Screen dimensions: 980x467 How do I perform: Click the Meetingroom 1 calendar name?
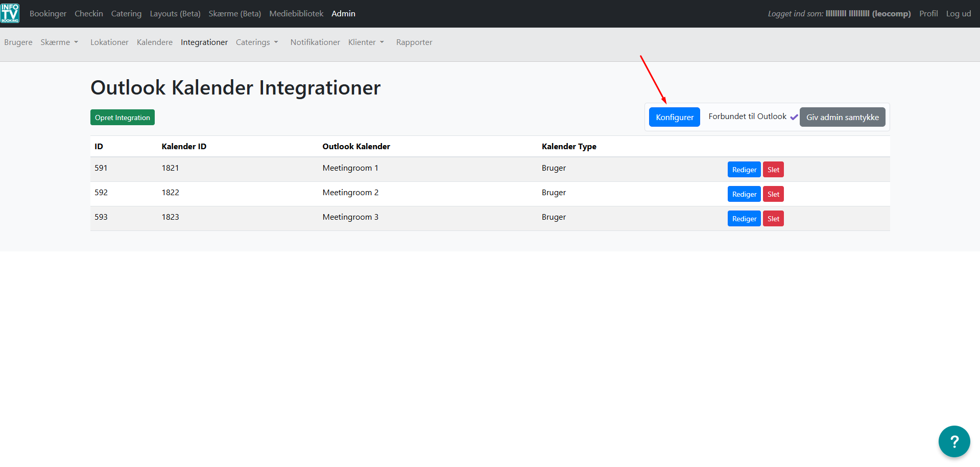(350, 168)
